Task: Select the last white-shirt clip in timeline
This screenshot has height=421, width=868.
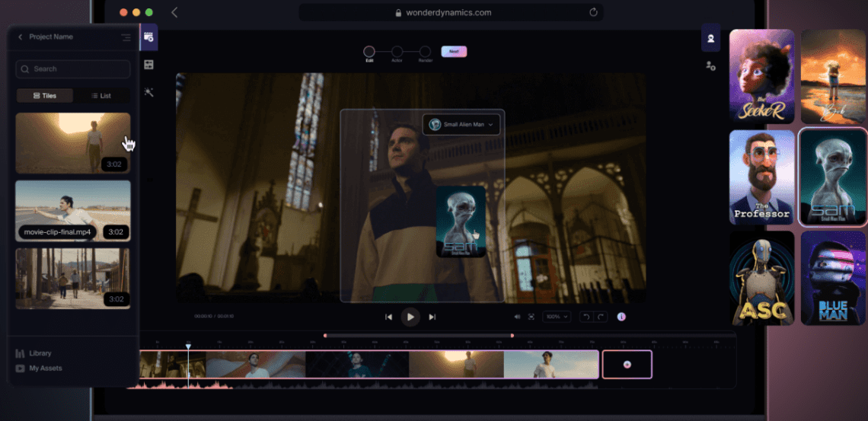Action: (x=550, y=365)
